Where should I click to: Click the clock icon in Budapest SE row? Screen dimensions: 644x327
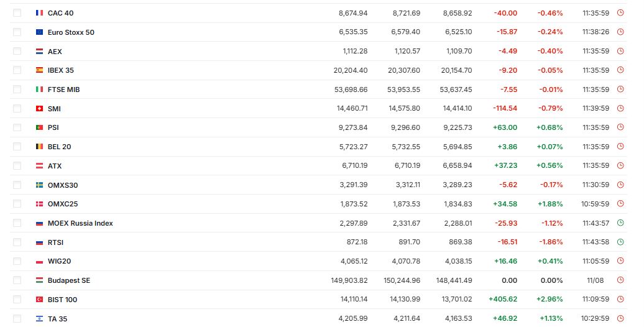(620, 280)
